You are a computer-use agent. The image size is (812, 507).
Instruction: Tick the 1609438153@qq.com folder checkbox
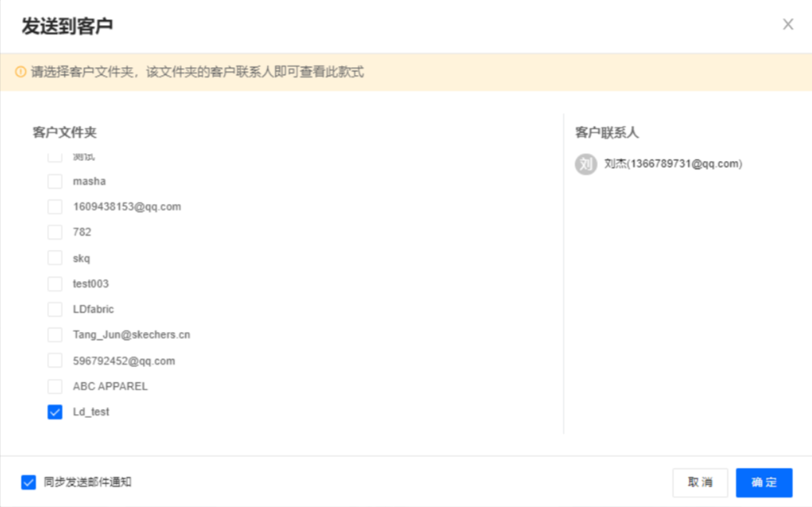click(55, 207)
